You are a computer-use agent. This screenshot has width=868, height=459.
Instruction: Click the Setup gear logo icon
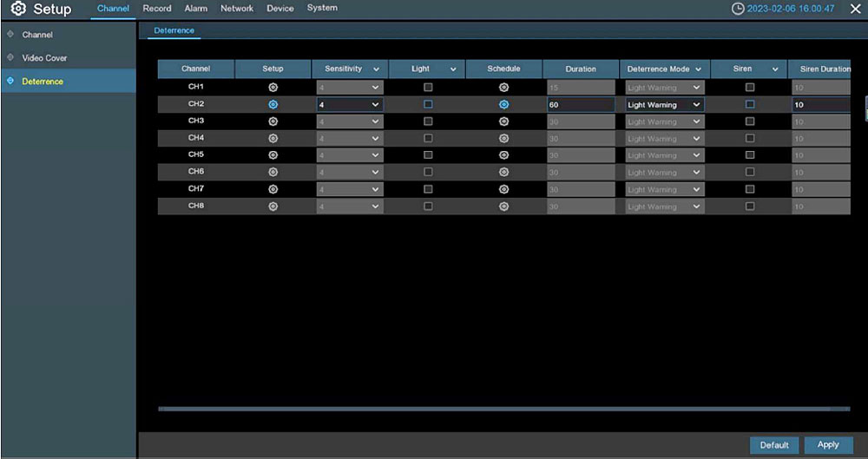(18, 9)
